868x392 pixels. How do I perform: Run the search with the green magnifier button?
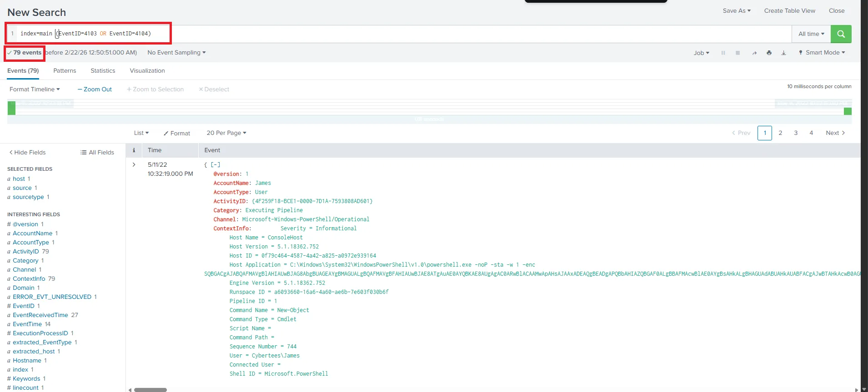pyautogui.click(x=841, y=34)
